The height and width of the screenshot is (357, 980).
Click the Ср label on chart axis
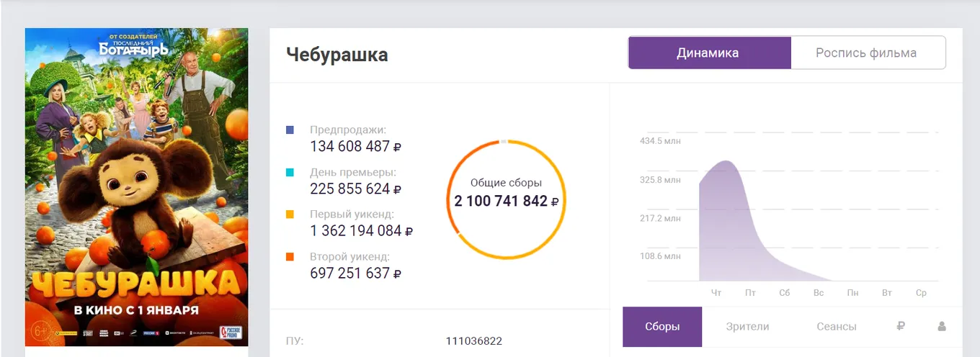coord(921,294)
